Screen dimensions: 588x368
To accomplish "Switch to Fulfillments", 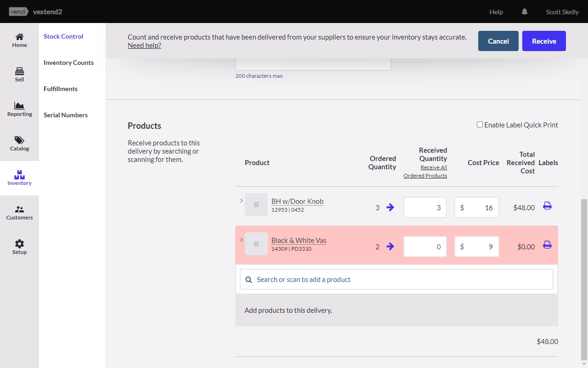I will pyautogui.click(x=60, y=88).
